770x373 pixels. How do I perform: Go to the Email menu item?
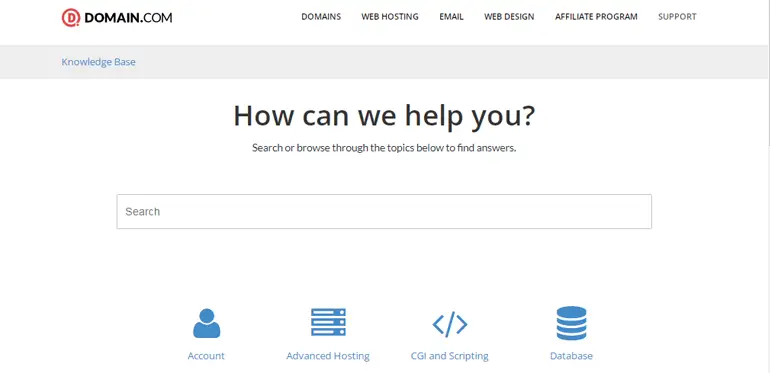pos(451,17)
